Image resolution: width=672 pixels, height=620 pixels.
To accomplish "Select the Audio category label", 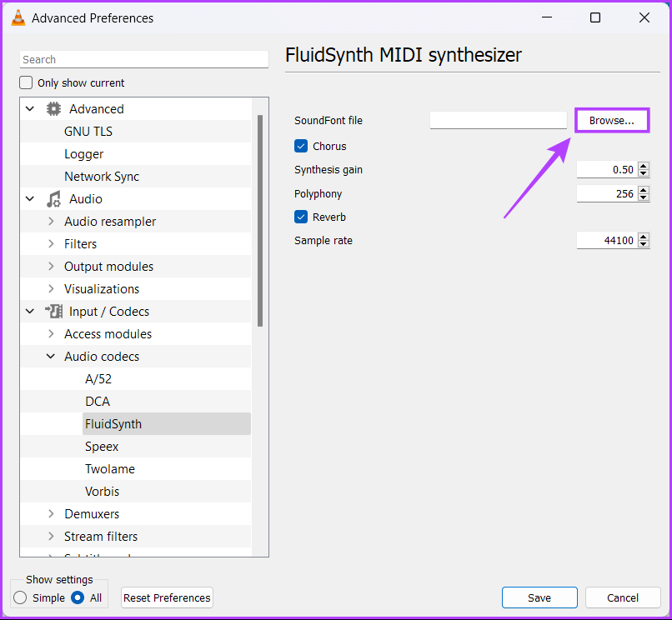I will point(86,199).
